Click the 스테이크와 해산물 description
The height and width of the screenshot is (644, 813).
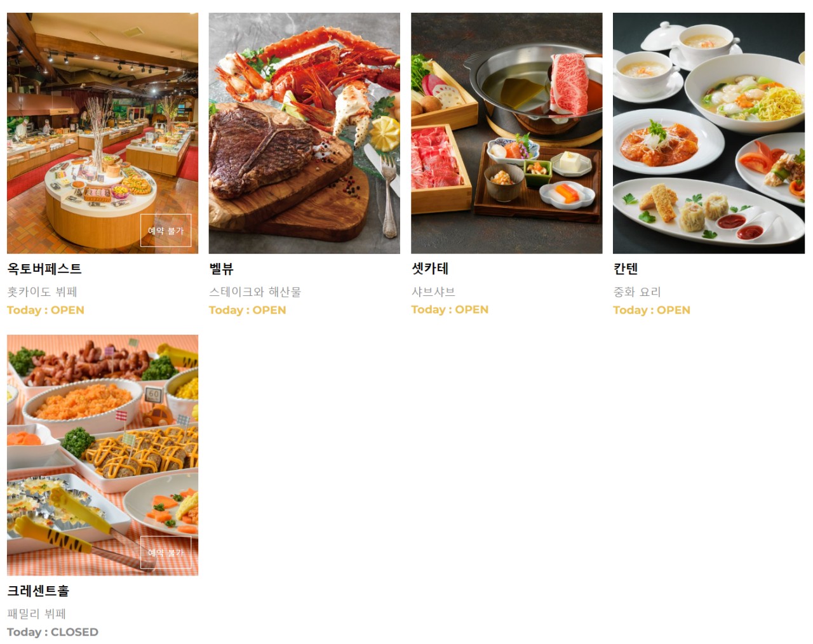coord(255,292)
